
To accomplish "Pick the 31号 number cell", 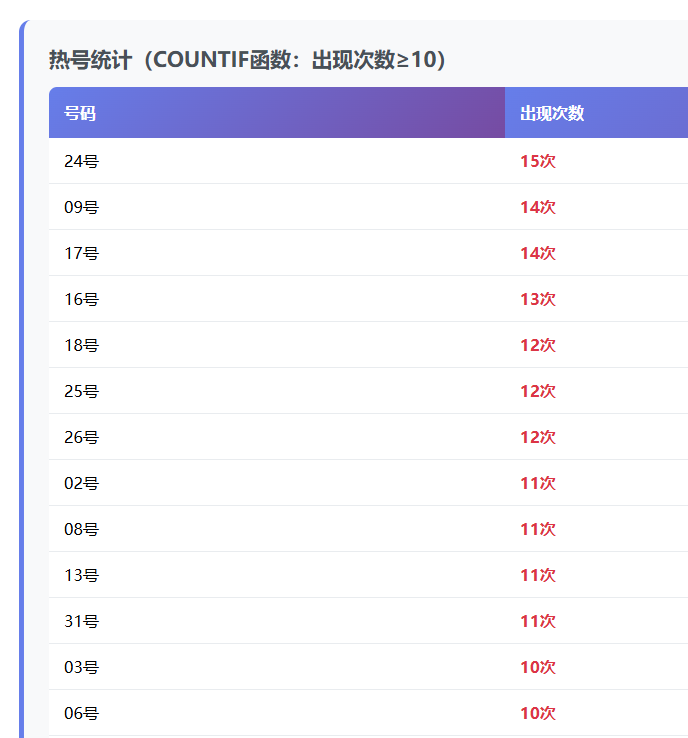I will [82, 621].
